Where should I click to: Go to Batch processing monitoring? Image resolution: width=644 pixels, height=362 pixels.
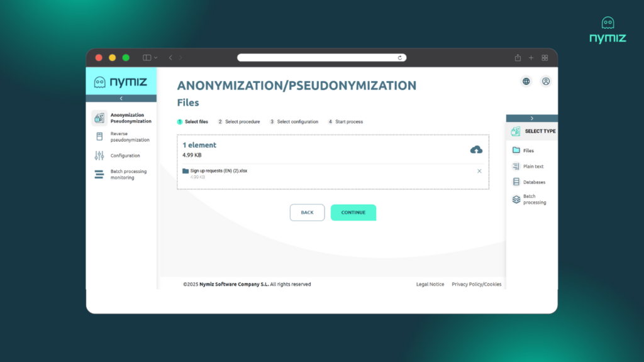click(128, 174)
